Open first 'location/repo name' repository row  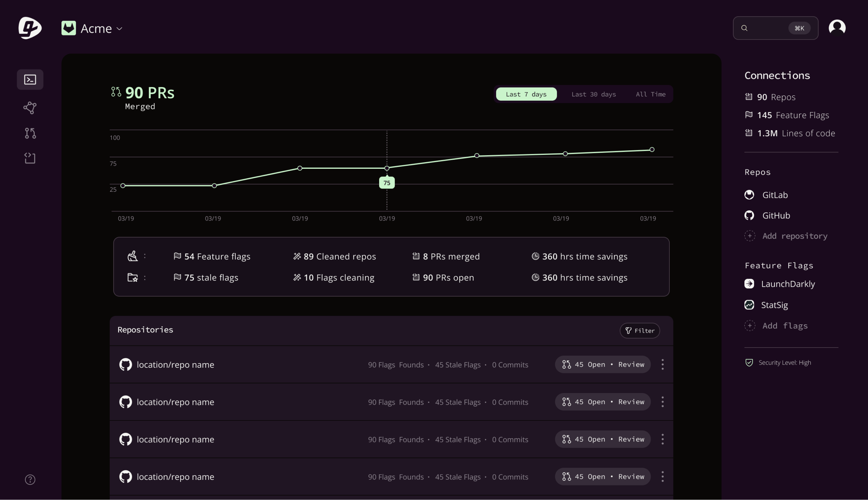click(391, 364)
